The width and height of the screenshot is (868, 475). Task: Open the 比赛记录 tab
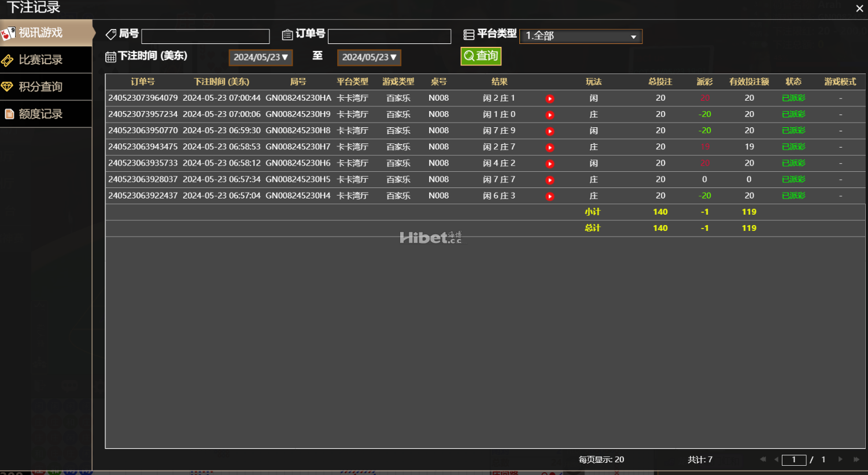click(x=46, y=60)
